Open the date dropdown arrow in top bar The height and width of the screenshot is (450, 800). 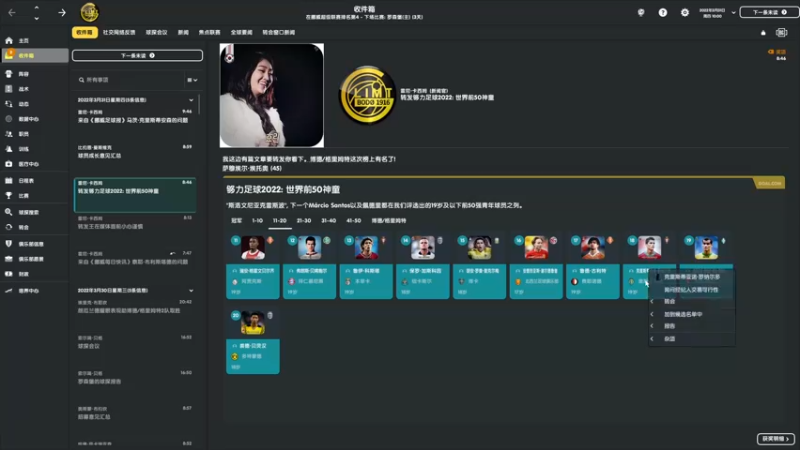[733, 12]
